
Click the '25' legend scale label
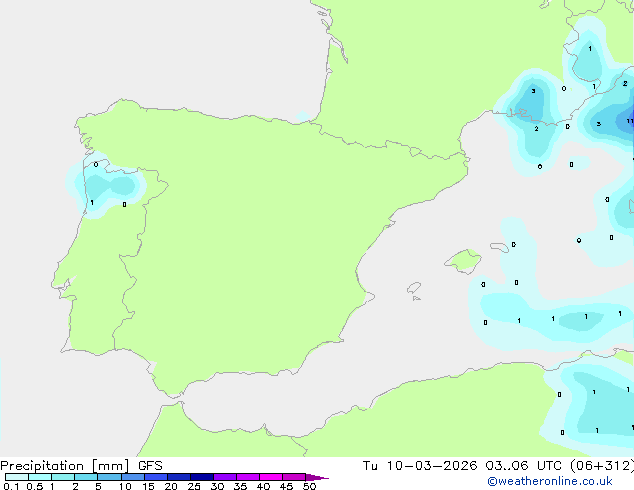coord(194,486)
